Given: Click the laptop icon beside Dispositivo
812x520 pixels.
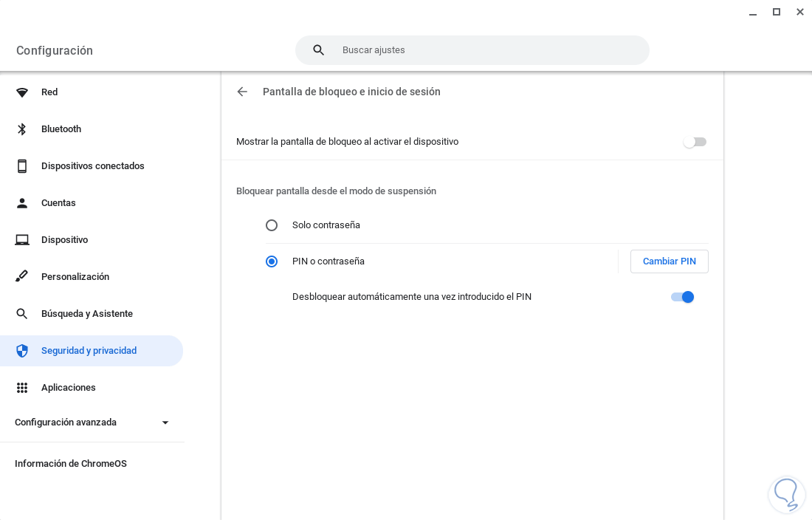Looking at the screenshot, I should pos(22,240).
